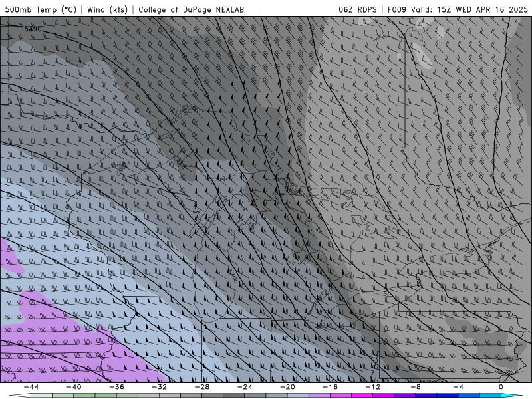
Task: Click the -36 colorbar tick label
Action: click(x=117, y=387)
